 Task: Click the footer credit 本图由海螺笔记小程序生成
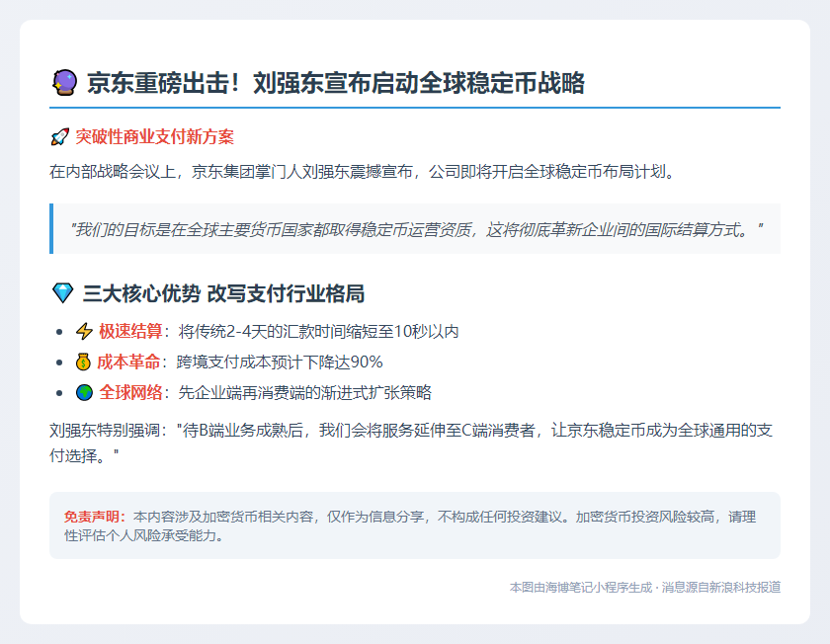pyautogui.click(x=581, y=587)
